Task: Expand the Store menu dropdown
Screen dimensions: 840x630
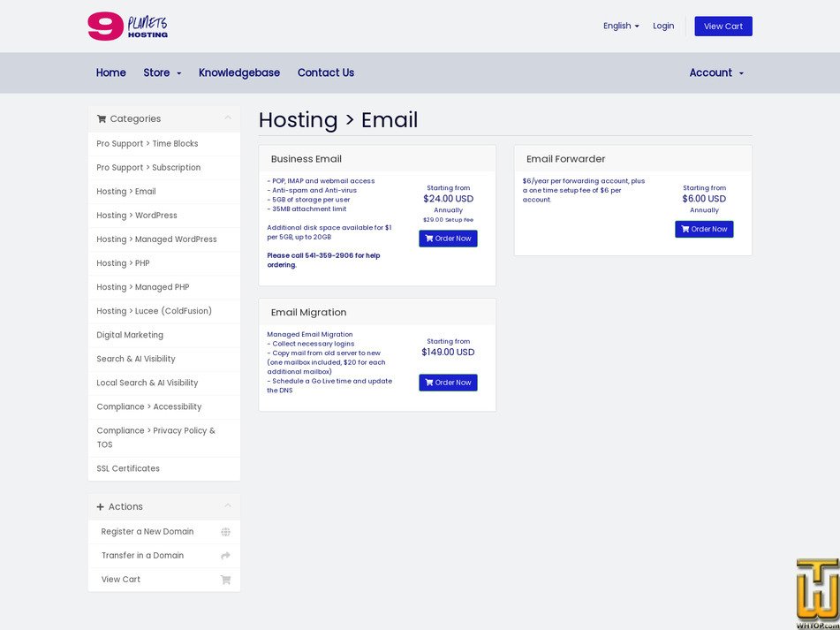Action: pos(163,72)
